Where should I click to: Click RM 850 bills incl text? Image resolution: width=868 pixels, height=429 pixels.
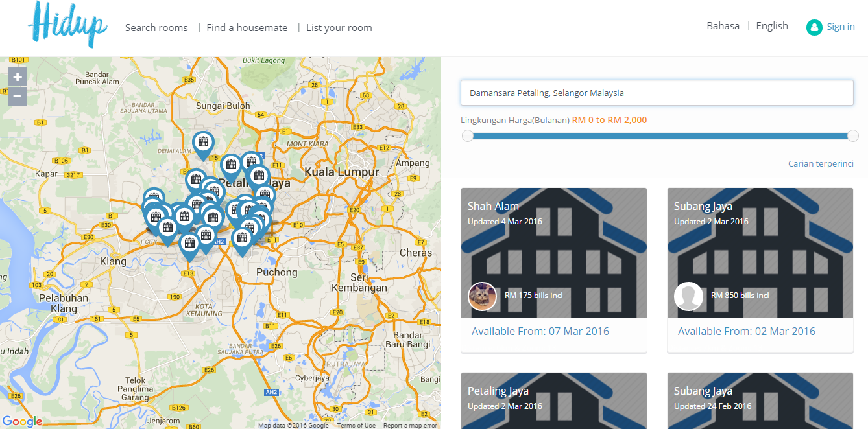coord(740,296)
